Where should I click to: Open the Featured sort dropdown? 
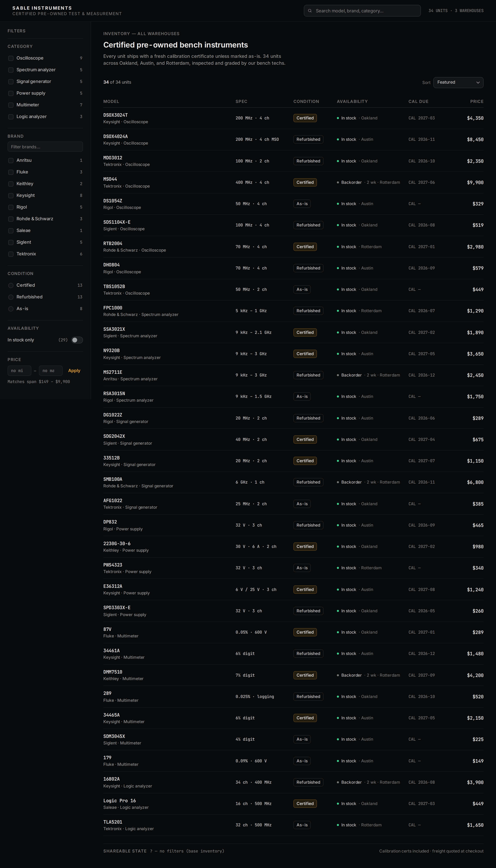(458, 82)
